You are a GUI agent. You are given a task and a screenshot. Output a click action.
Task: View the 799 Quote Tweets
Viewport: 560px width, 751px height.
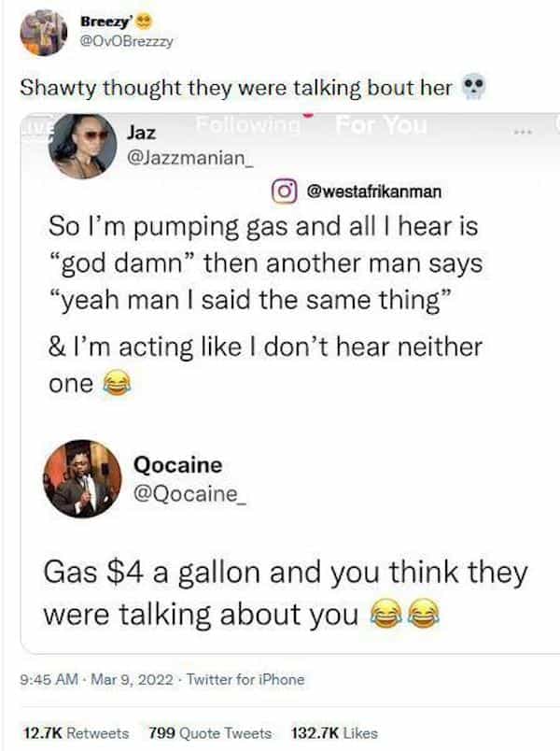[210, 733]
